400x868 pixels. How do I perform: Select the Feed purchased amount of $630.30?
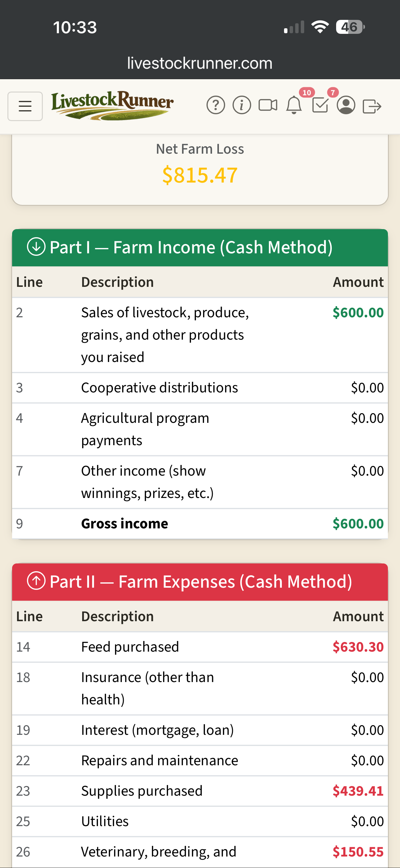tap(358, 646)
